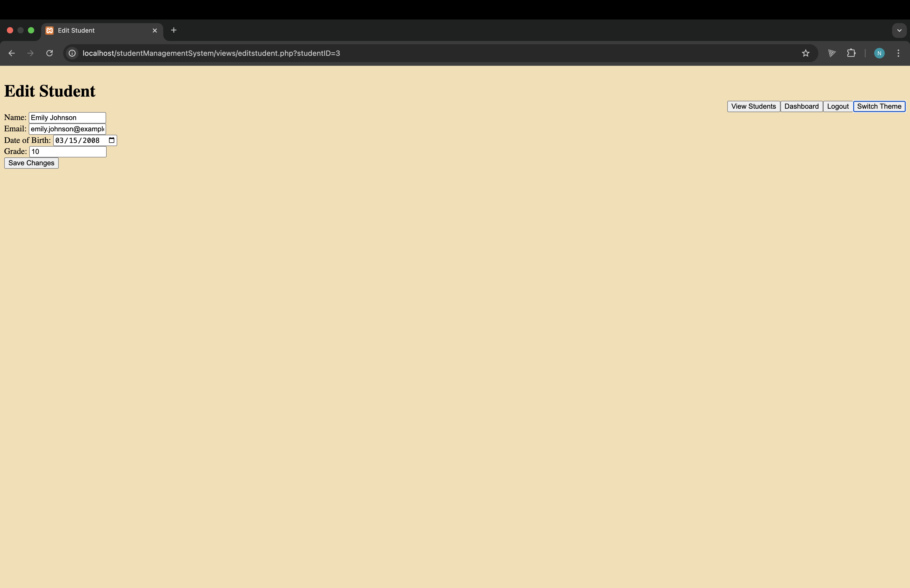Go to View Students
Viewport: 910px width, 588px height.
coord(753,107)
